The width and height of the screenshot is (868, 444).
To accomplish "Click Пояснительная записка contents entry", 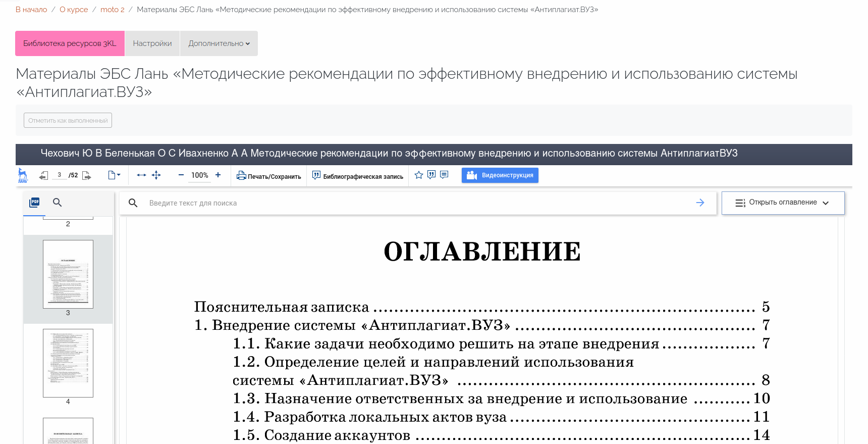I will tap(482, 307).
